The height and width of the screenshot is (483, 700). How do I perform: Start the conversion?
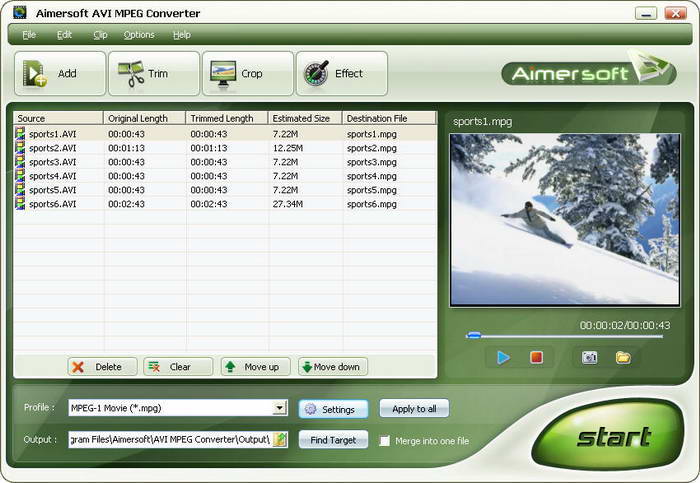pos(610,436)
